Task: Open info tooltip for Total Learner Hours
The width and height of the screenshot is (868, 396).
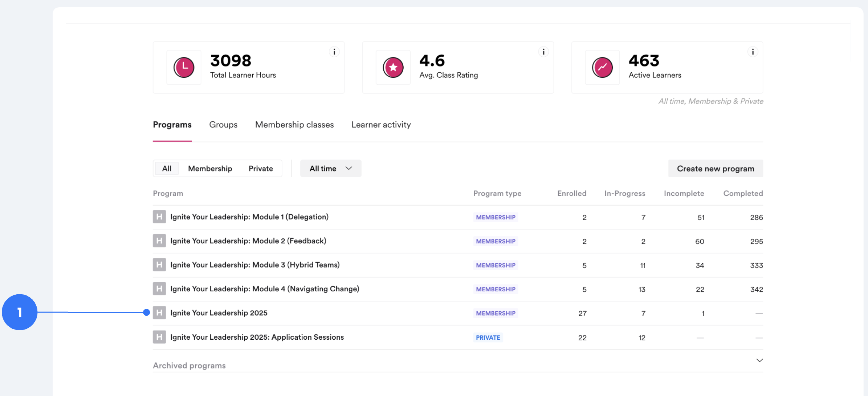Action: click(334, 52)
